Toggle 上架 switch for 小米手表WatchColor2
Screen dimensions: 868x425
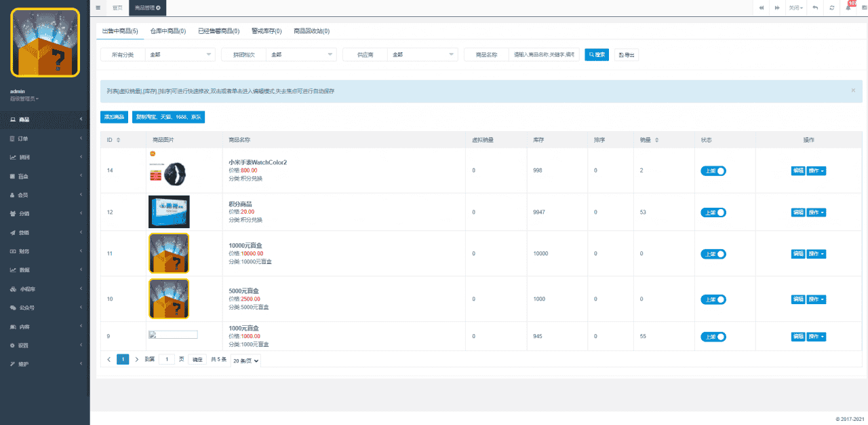(713, 171)
